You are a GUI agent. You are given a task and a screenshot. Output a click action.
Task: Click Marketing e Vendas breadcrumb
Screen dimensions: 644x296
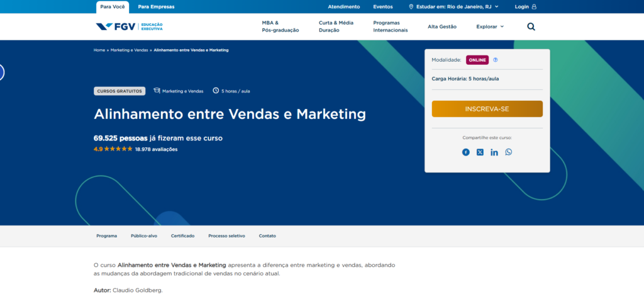129,50
